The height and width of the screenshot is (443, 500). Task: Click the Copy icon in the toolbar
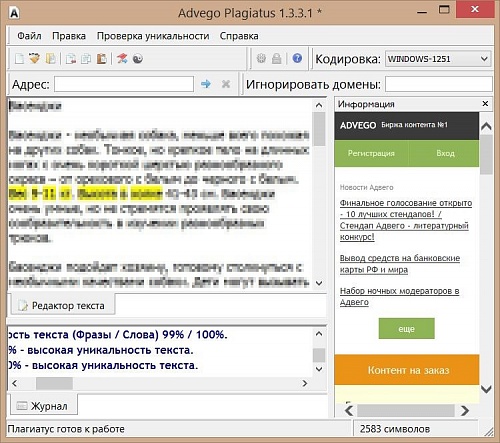tap(86, 59)
